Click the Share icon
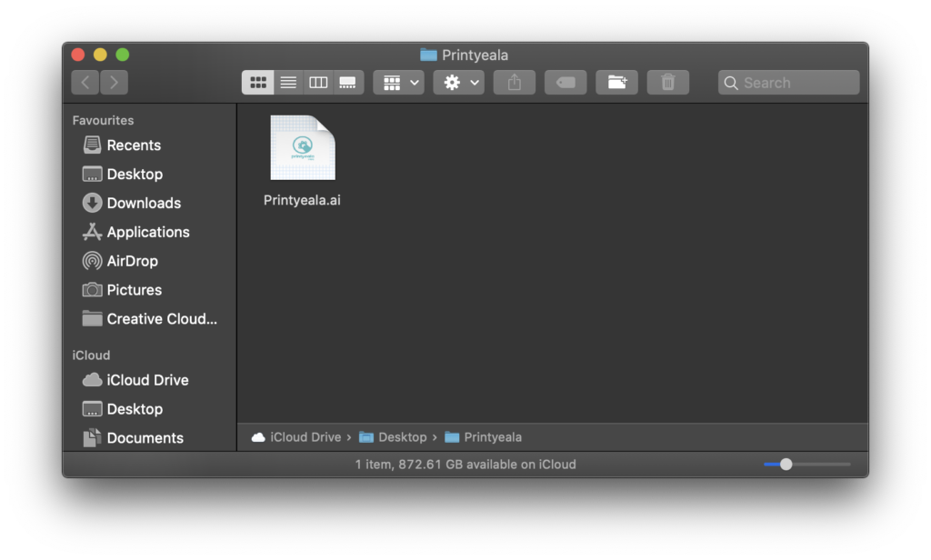931x560 pixels. [x=514, y=83]
